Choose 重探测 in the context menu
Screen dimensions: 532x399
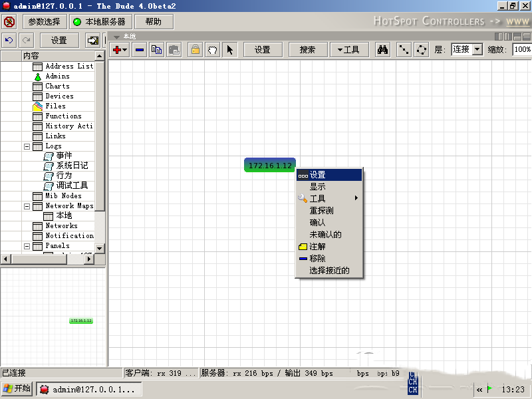[329, 211]
